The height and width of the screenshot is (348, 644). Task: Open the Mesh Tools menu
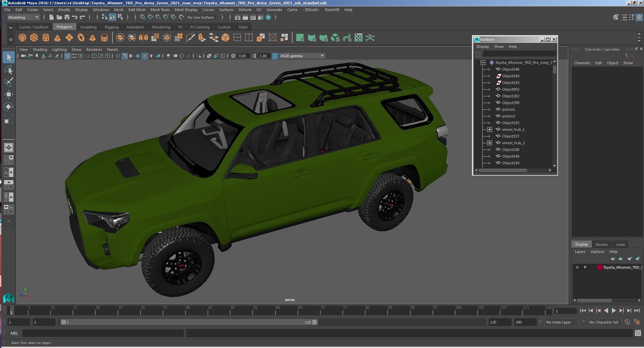click(x=160, y=10)
